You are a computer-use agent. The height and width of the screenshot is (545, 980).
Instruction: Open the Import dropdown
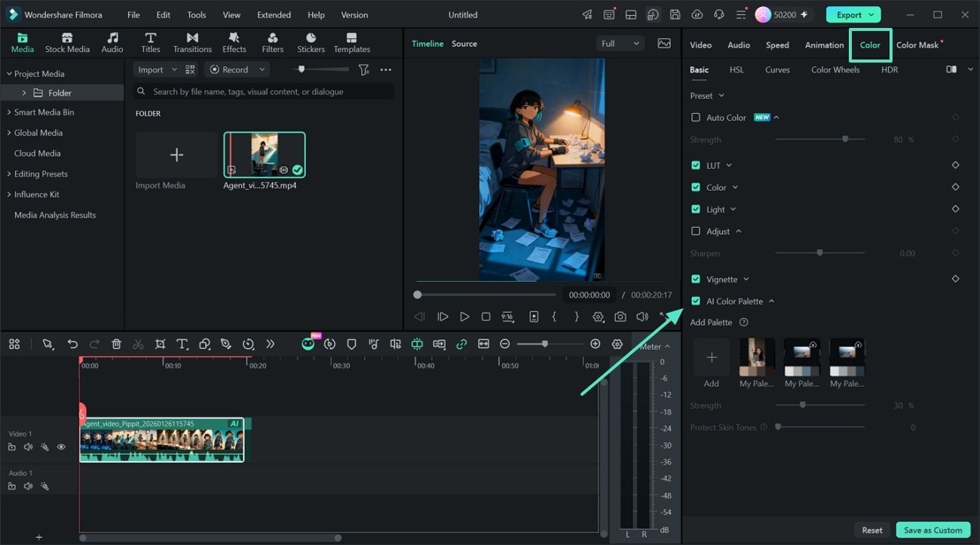[x=156, y=69]
